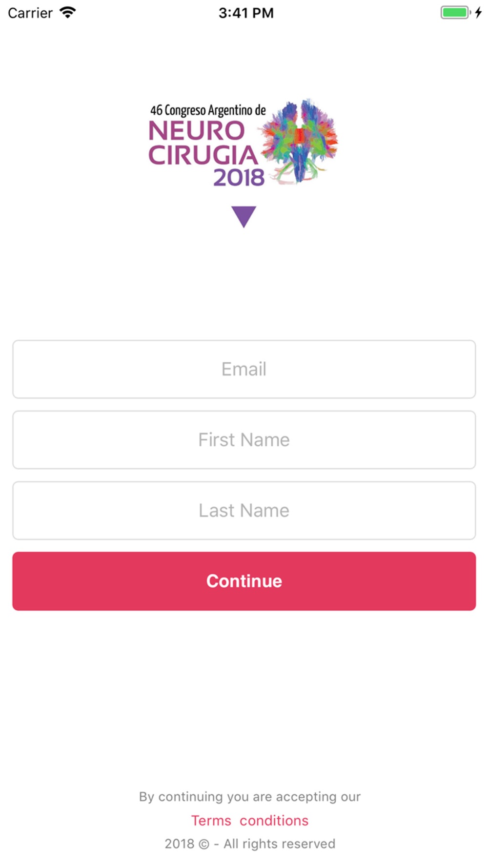Screen dimensions: 488x868
Task: Tap the green battery icon
Action: (x=456, y=13)
